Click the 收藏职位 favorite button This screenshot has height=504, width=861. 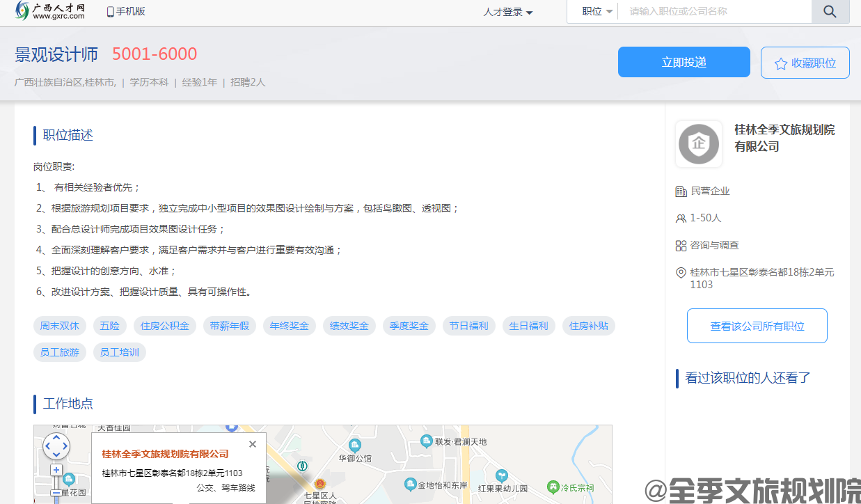click(805, 63)
